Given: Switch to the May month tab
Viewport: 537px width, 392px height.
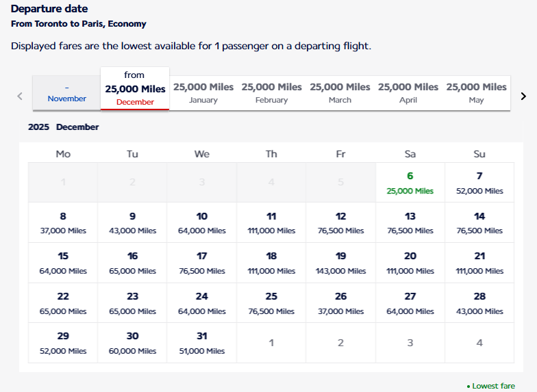Looking at the screenshot, I should 476,92.
